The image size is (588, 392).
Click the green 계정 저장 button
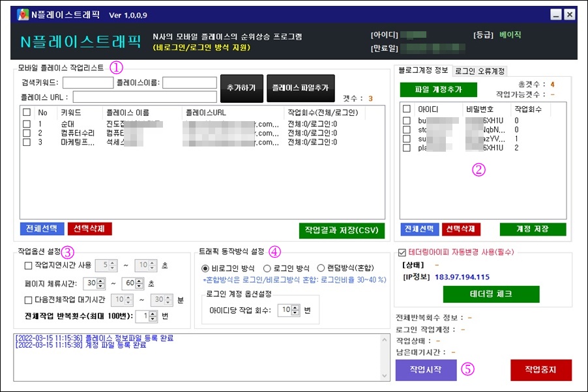click(x=533, y=229)
